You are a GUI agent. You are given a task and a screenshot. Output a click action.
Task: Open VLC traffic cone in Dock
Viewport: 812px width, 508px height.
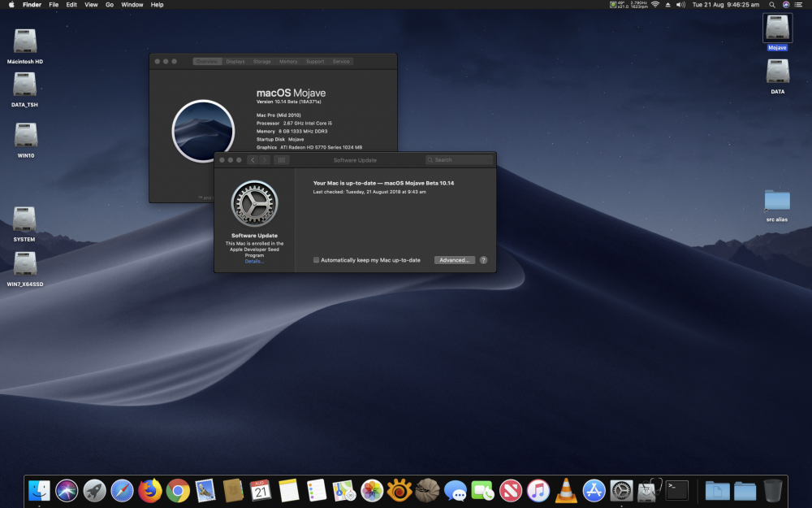(566, 490)
